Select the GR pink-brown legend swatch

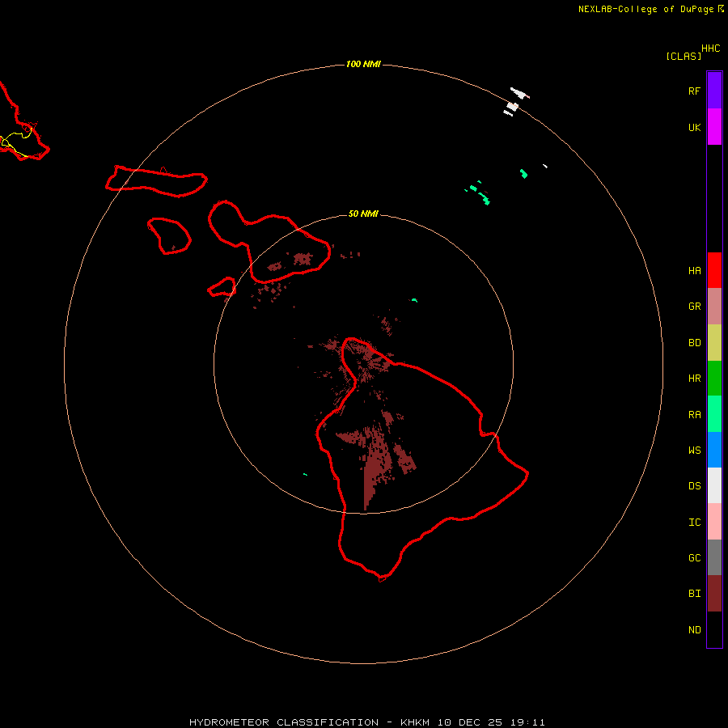[x=714, y=307]
